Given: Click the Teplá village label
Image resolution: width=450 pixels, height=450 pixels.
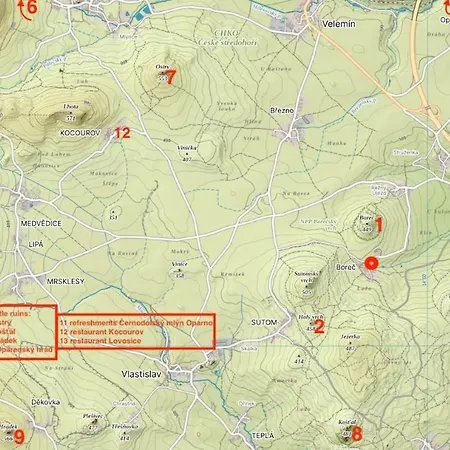Looking at the screenshot, I should click(263, 436).
